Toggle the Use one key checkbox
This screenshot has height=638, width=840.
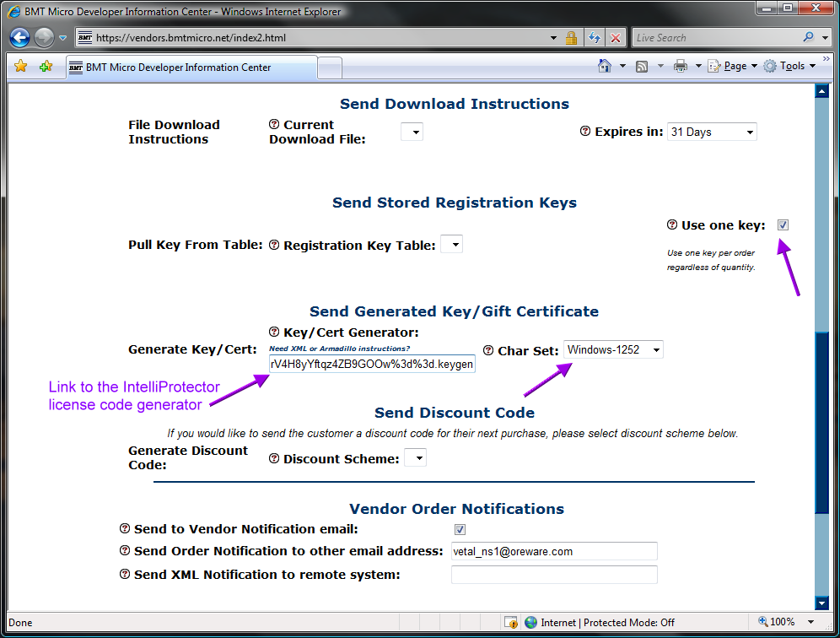(783, 225)
